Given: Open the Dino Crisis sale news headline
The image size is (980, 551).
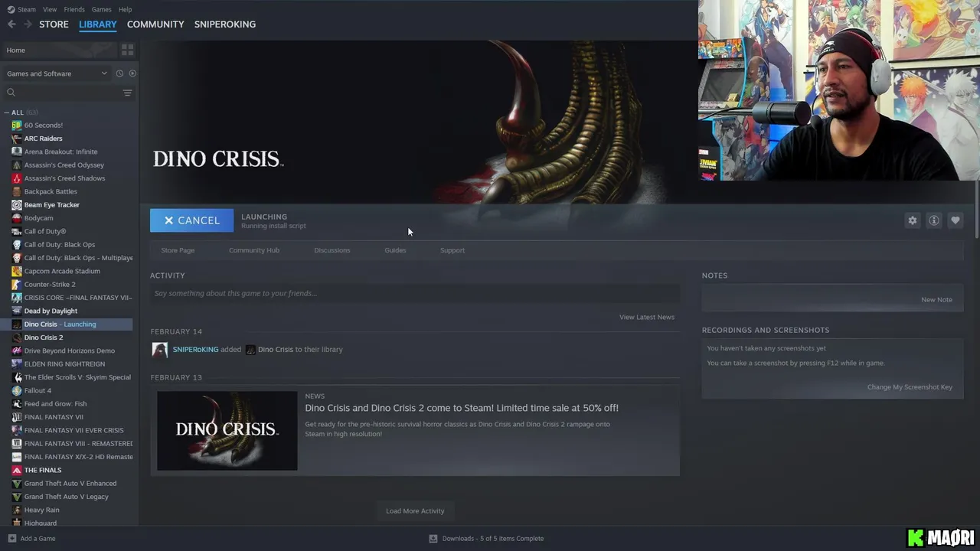Looking at the screenshot, I should (x=462, y=408).
